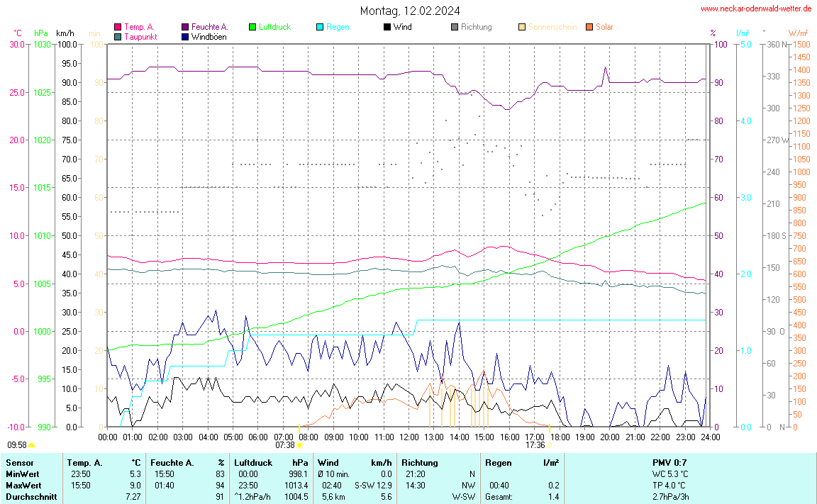
Task: Click the pink Temp. A. legend square
Action: pos(118,27)
